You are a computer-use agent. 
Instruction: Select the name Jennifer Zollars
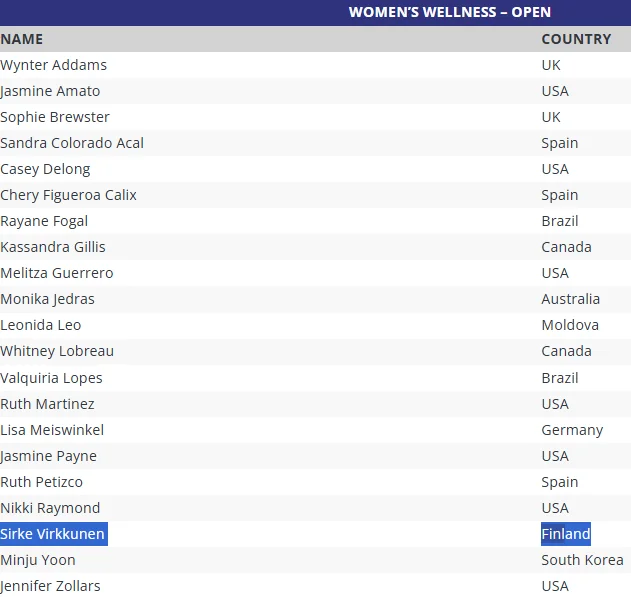pyautogui.click(x=50, y=586)
